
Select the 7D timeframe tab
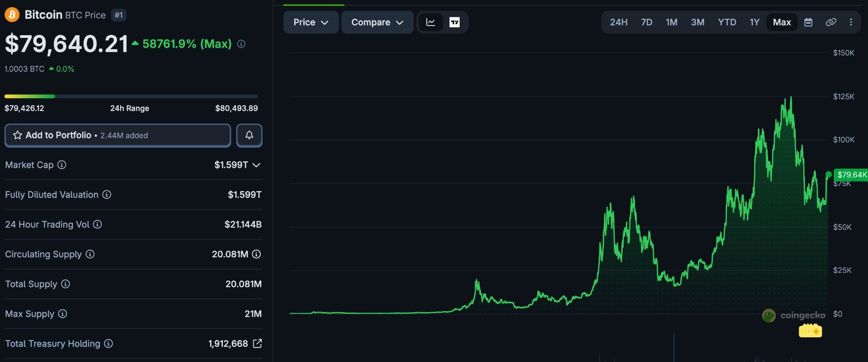pyautogui.click(x=646, y=22)
